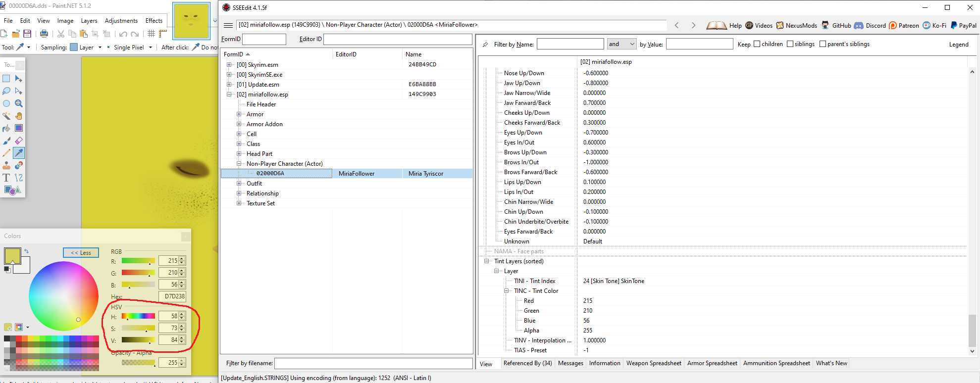Toggle the rulers icon in Paint.NET
The image size is (980, 383).
point(163,34)
